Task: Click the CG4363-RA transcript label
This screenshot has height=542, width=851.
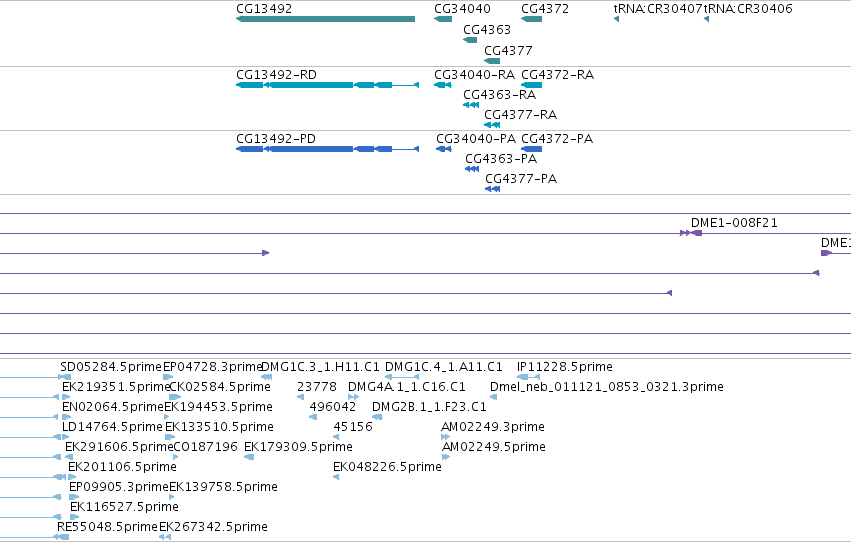Action: (x=499, y=94)
